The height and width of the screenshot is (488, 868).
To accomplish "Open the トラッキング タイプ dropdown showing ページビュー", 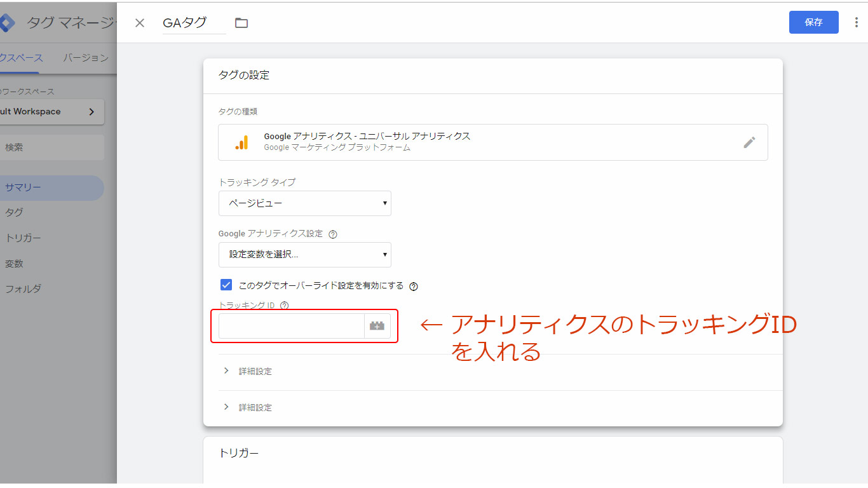I will tap(305, 203).
